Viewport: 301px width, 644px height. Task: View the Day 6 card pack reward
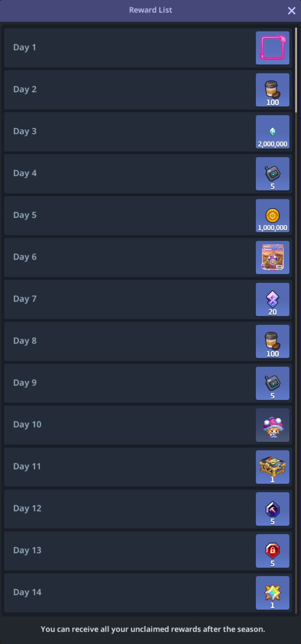pyautogui.click(x=272, y=257)
